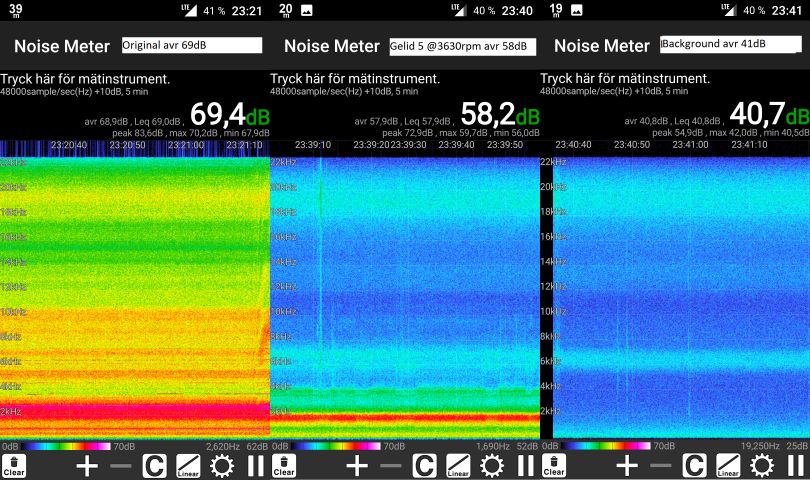
Task: Tap 'Tryck här för mätinstrument.' in Background panel
Action: (x=625, y=79)
